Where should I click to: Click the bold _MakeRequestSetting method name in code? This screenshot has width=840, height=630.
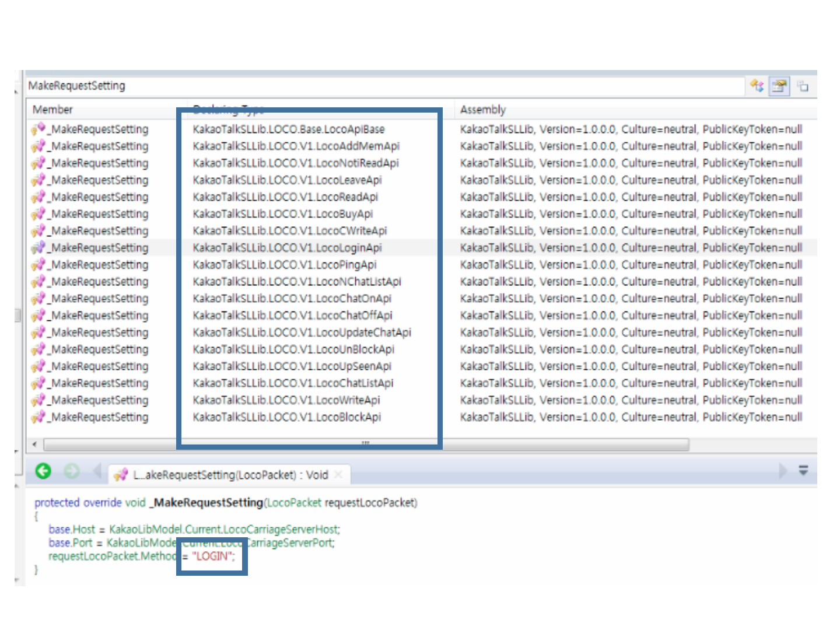click(206, 502)
